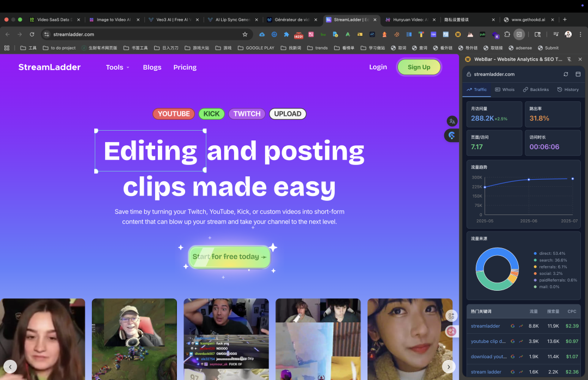This screenshot has height=380, width=588.
Task: Open the 'youtube clip d...' keyword link
Action: pos(488,341)
